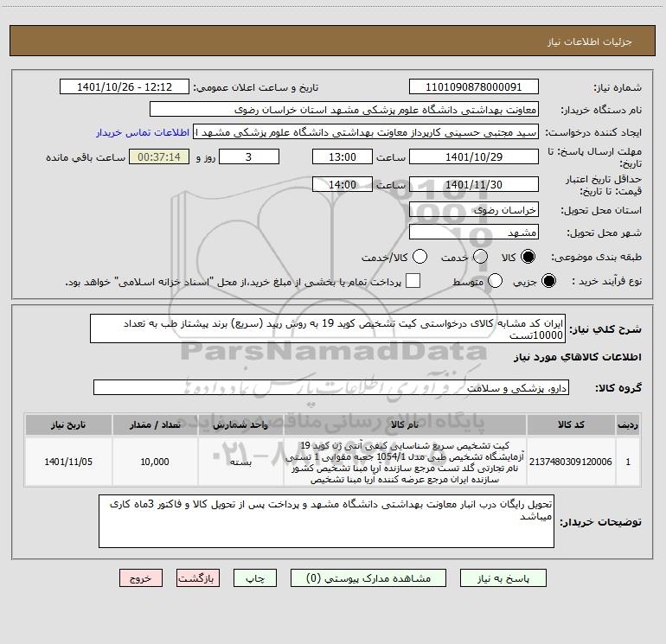Viewport: 666px width, 644px height.
Task: Click the اطلاعات کالاهای مورد نیاز heading
Action: (577, 357)
